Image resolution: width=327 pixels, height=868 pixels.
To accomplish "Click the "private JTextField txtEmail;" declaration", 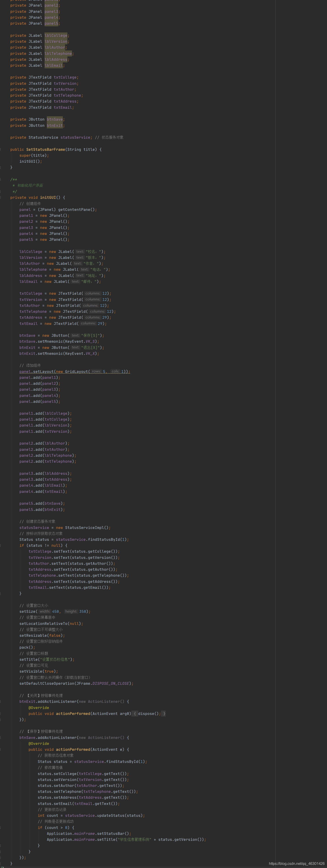I will [x=42, y=107].
